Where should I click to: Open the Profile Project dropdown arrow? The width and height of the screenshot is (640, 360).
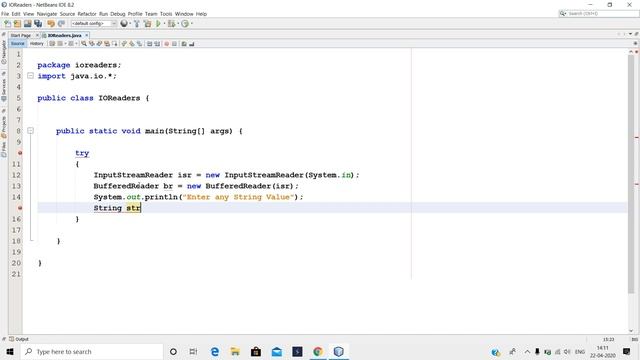(192, 24)
